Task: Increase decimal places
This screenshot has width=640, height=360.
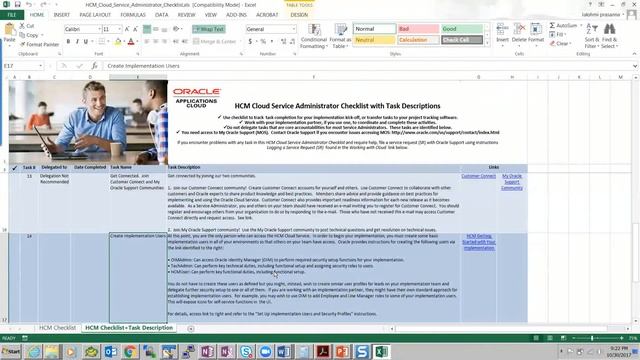Action: [x=284, y=41]
